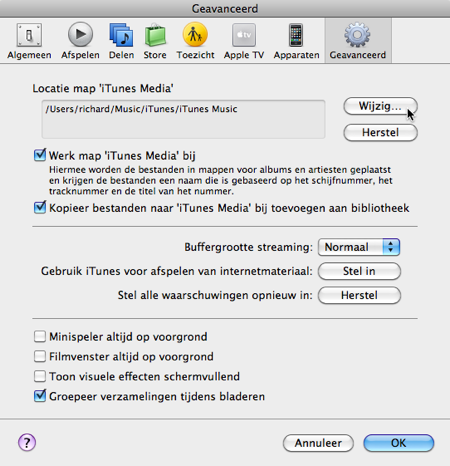Image resolution: width=450 pixels, height=466 pixels.
Task: Click Herstel for waarschuwingen reset
Action: (359, 295)
